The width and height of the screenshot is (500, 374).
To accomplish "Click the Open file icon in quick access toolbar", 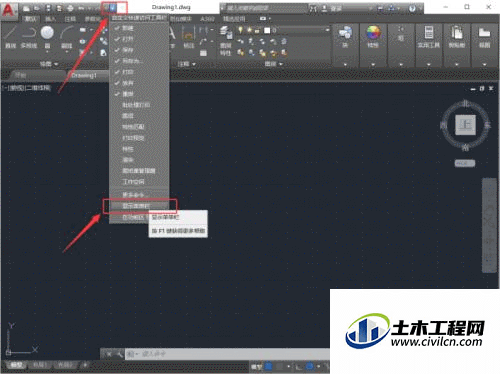I will coord(37,8).
